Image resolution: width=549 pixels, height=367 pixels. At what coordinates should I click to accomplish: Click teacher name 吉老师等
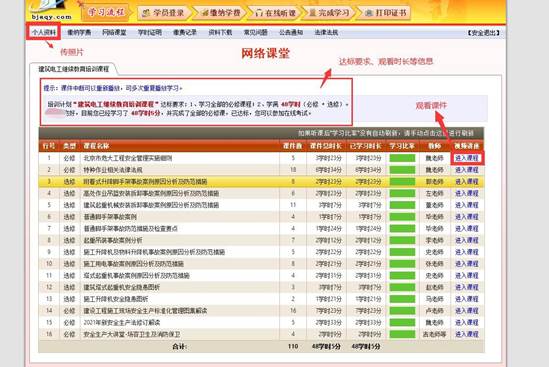coord(435,334)
